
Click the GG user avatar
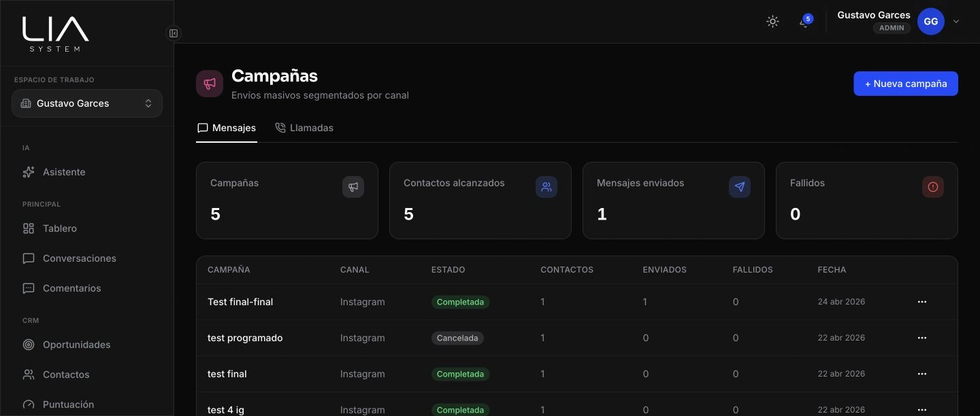pyautogui.click(x=931, y=21)
